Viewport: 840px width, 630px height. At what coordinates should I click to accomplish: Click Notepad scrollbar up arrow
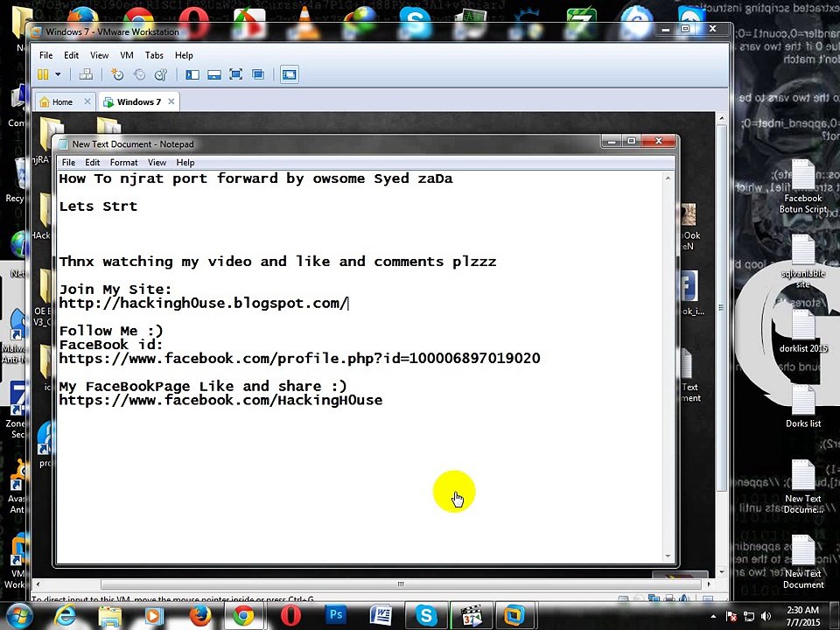[x=668, y=178]
